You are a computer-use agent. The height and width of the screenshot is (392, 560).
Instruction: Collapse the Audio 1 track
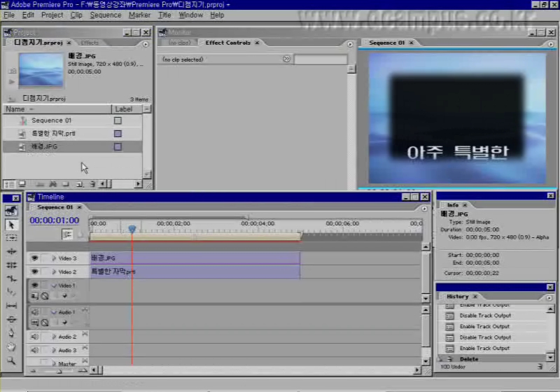(x=54, y=312)
